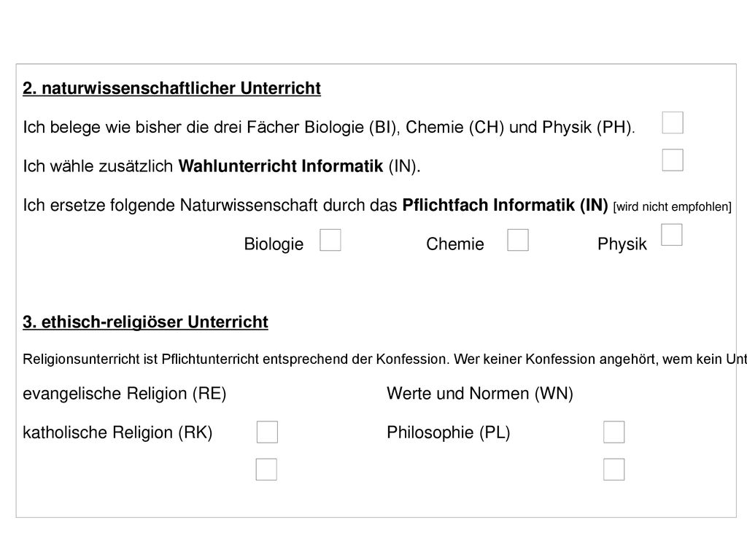Click the bold 'Wahlunterricht Informatik' text
The width and height of the screenshot is (747, 560).
tap(281, 166)
